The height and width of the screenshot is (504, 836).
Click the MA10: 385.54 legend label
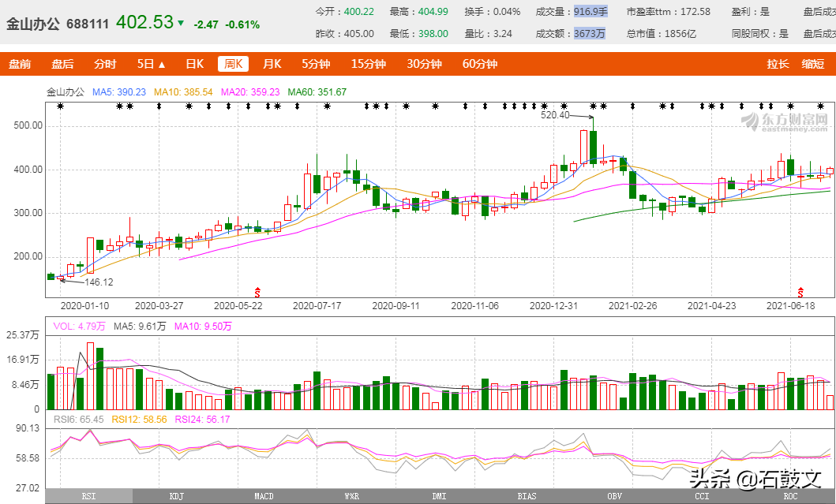[x=183, y=92]
